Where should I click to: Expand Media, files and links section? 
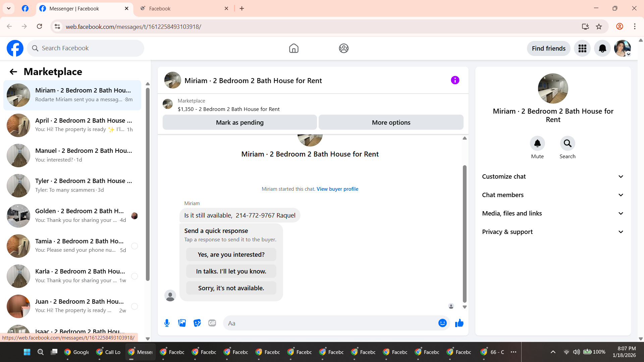[x=553, y=214]
